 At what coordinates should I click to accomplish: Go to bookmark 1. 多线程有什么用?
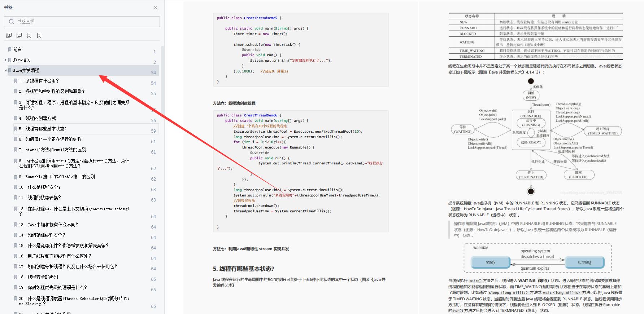39,81
